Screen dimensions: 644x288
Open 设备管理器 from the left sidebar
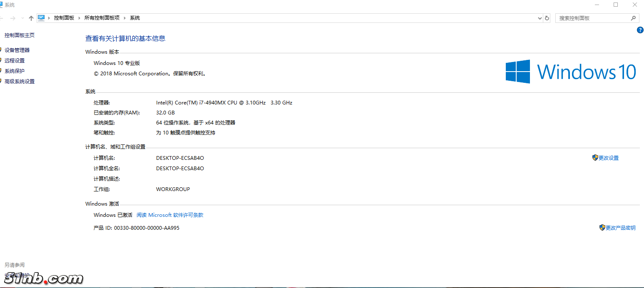pyautogui.click(x=17, y=50)
